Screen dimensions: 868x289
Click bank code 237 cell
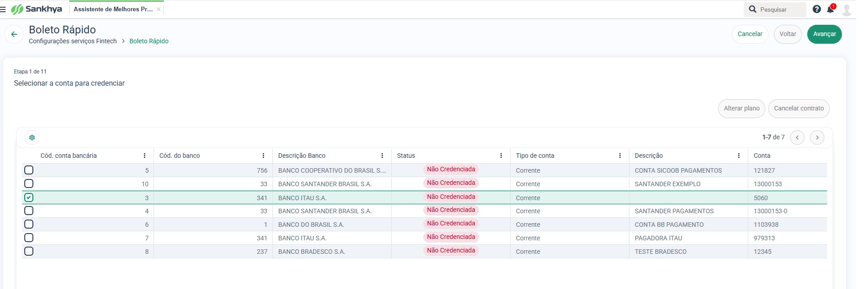coord(213,252)
